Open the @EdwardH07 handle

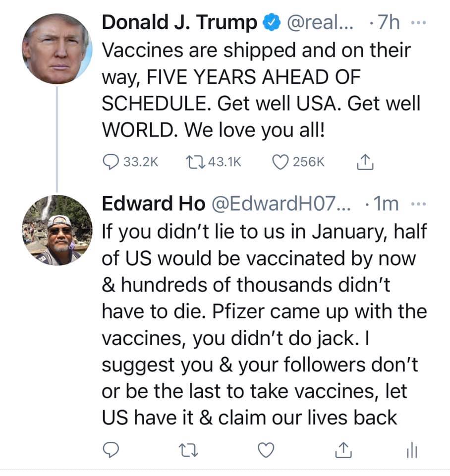coord(281,203)
